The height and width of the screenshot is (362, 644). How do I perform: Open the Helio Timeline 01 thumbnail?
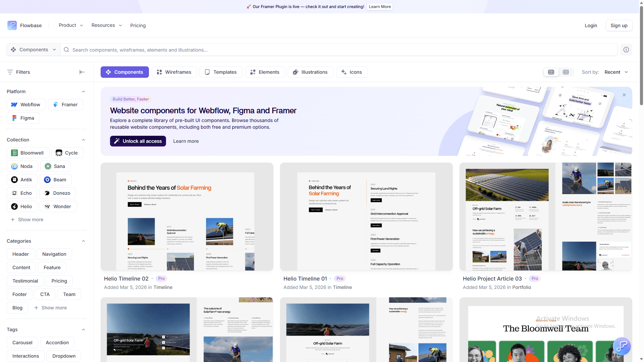(x=366, y=217)
